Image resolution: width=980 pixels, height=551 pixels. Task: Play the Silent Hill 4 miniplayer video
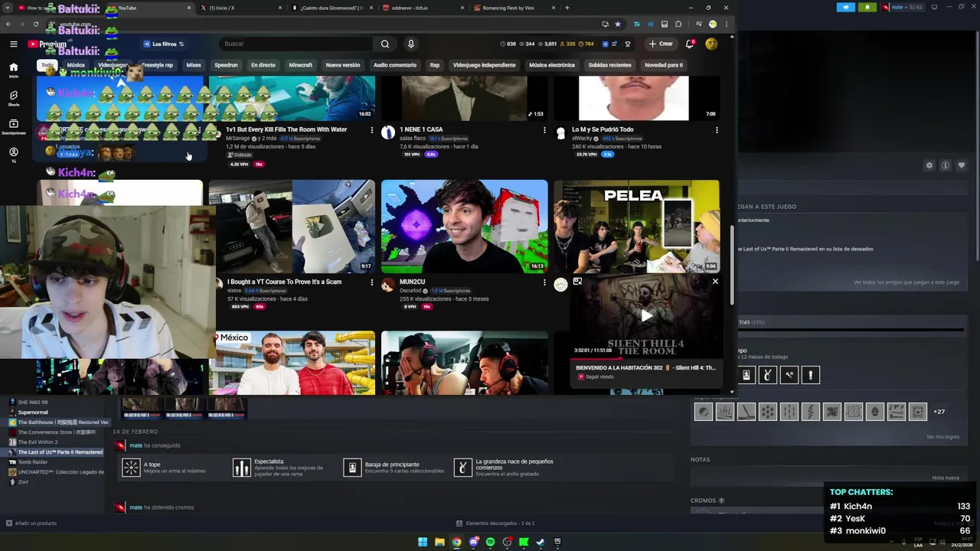(647, 315)
